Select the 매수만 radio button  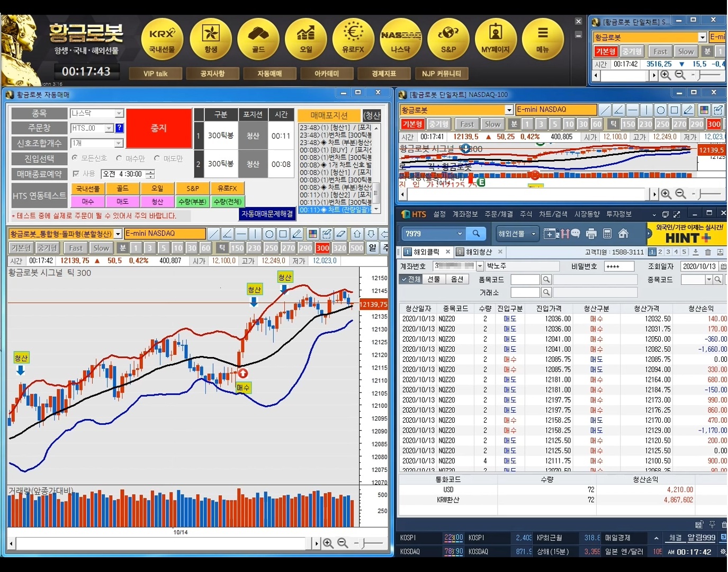[x=119, y=158]
